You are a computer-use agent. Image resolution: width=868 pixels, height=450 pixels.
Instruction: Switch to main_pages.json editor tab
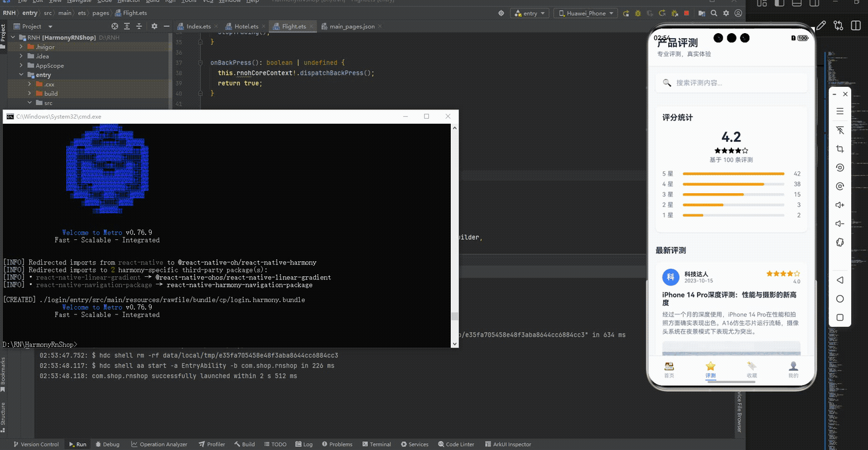tap(352, 26)
